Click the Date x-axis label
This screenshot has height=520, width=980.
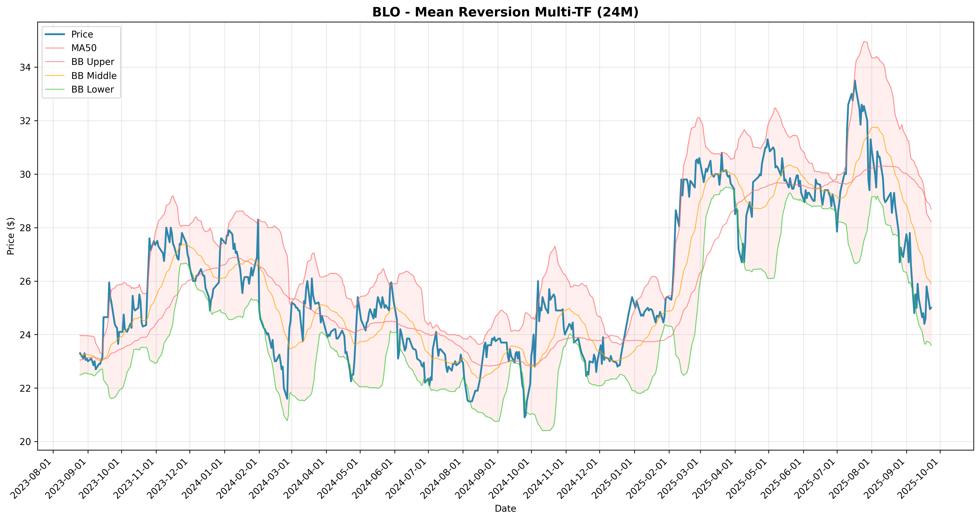tap(505, 509)
